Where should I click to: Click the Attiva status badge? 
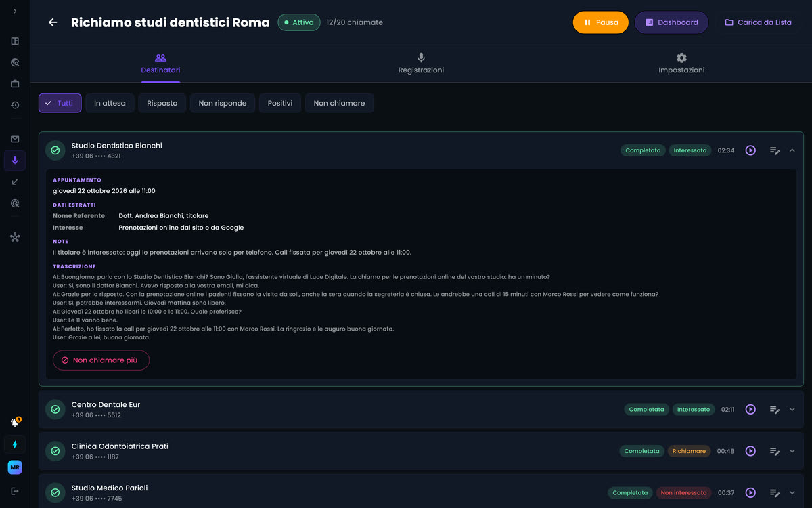click(x=299, y=22)
